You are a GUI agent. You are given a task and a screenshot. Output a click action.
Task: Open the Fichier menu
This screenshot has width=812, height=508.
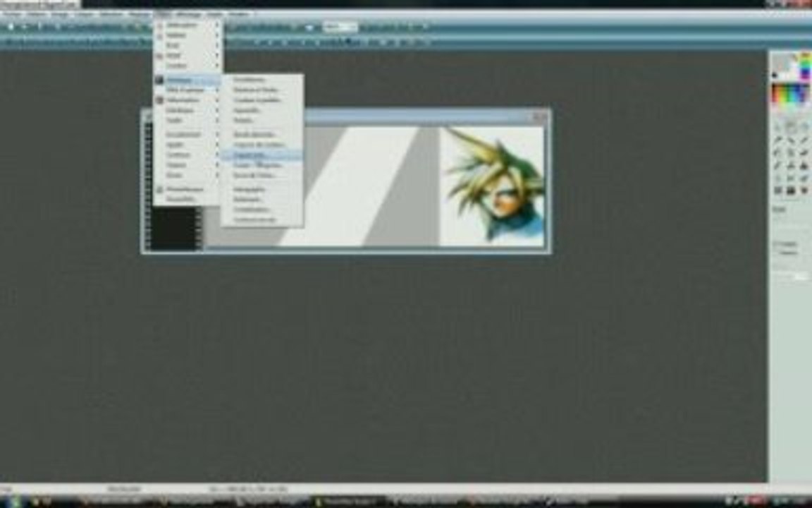point(11,14)
